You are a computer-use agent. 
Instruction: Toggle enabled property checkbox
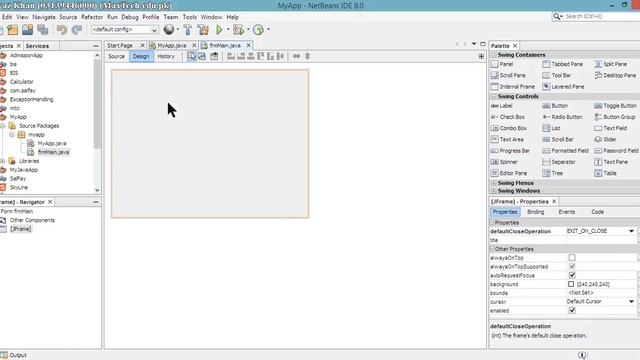point(572,310)
